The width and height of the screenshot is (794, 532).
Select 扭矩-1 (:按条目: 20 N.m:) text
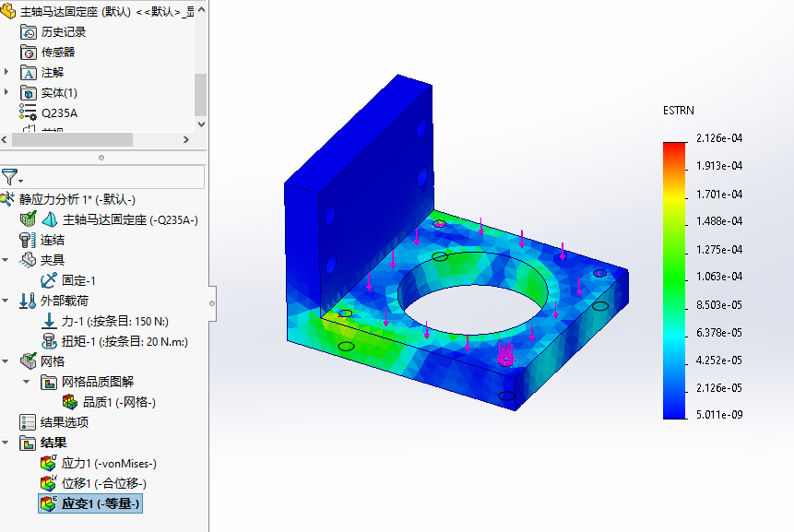pos(124,342)
